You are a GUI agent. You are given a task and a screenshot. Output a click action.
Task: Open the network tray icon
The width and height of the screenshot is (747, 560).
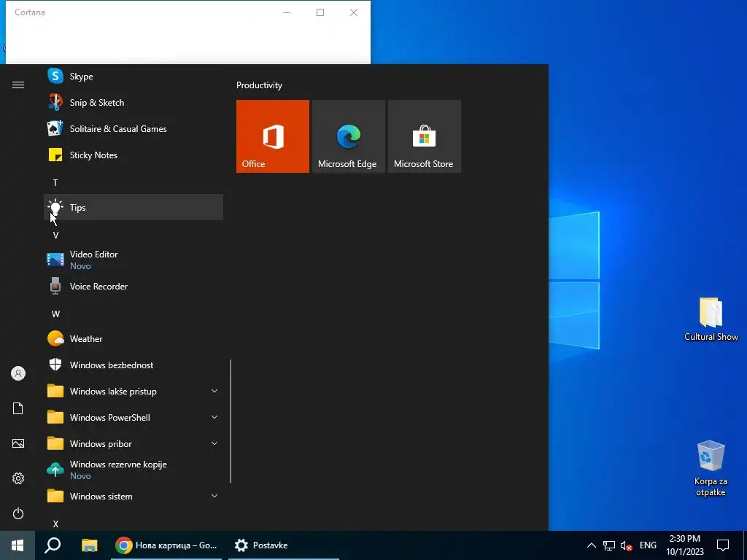(609, 545)
